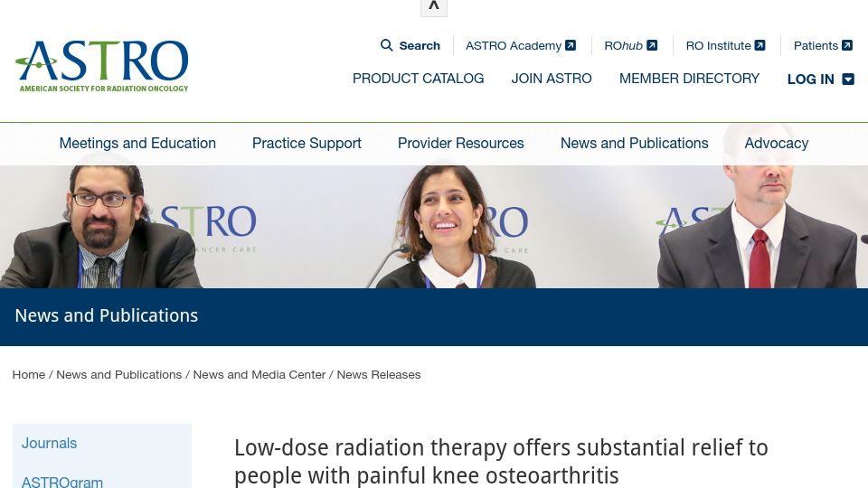Go to Home breadcrumb
868x488 pixels.
29,374
